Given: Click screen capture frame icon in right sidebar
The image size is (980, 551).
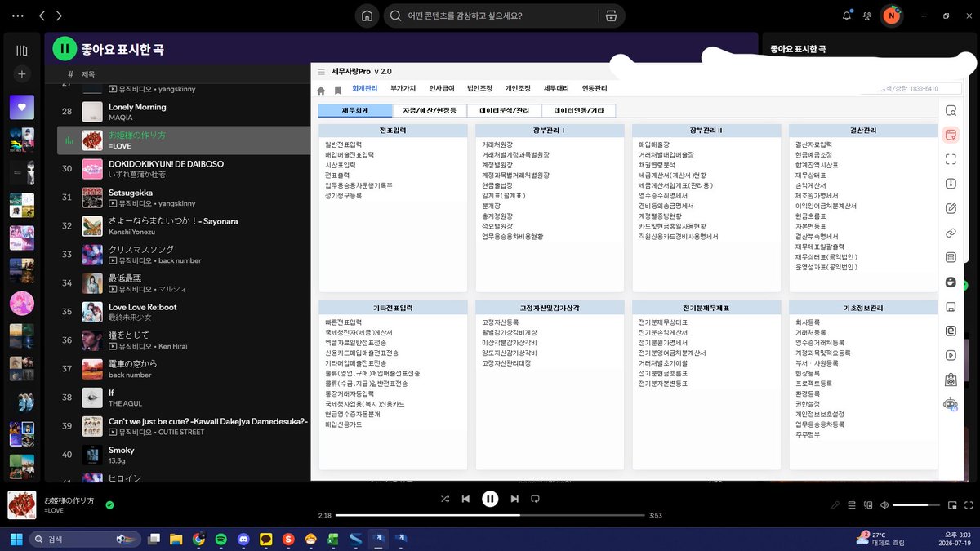Looking at the screenshot, I should click(x=950, y=159).
